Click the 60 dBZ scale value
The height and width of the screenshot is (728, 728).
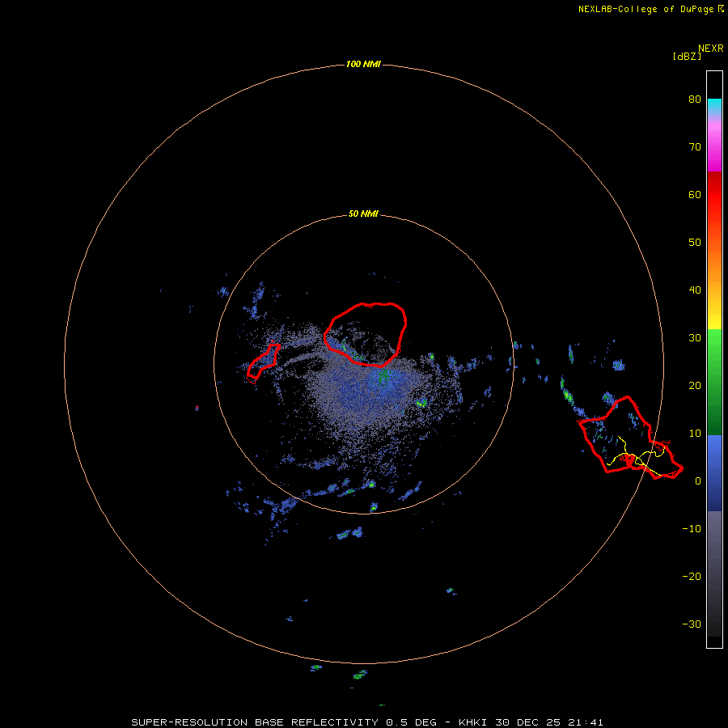pyautogui.click(x=695, y=195)
